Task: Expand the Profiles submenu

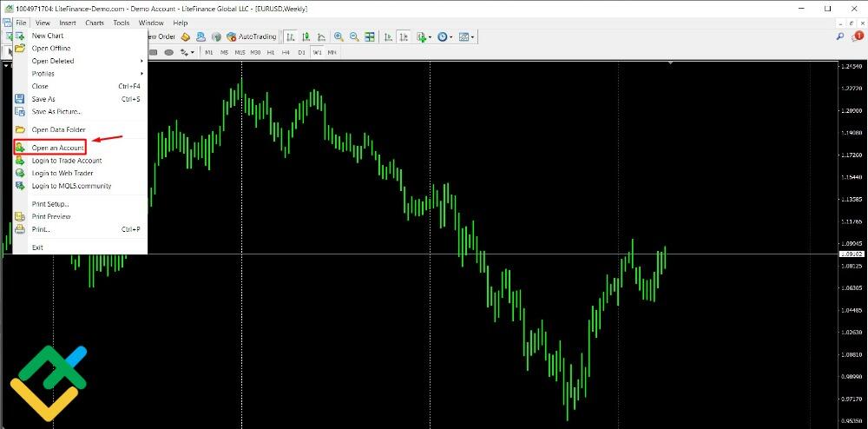Action: coord(80,74)
